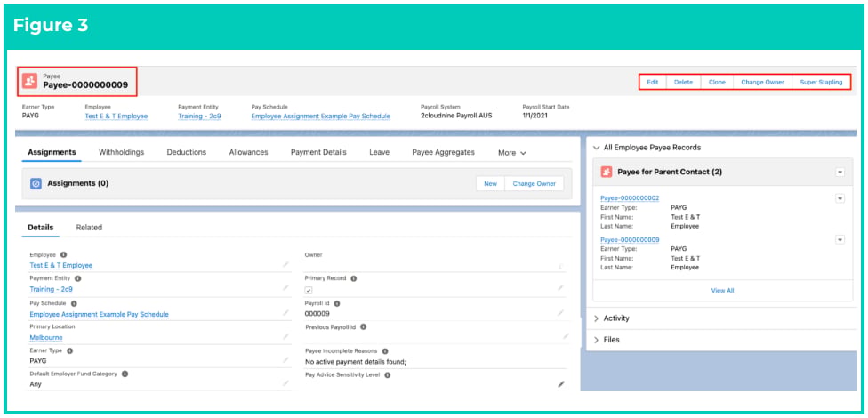Open Training - 2c9 link in header
This screenshot has width=868, height=418.
coord(200,117)
